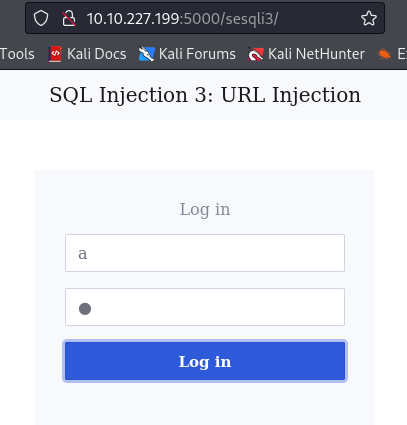This screenshot has width=407, height=425.
Task: Focus the username field containing "a"
Action: (x=205, y=253)
